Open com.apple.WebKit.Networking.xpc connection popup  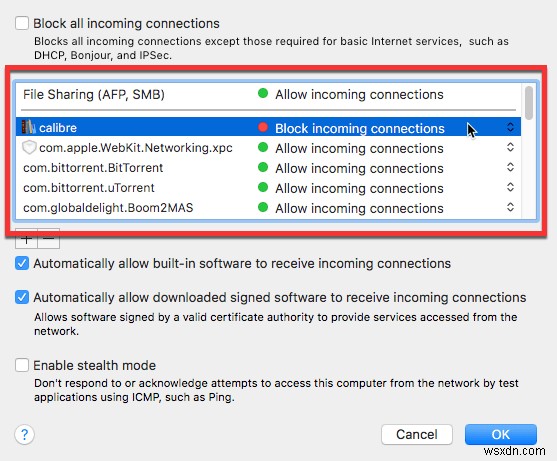510,147
